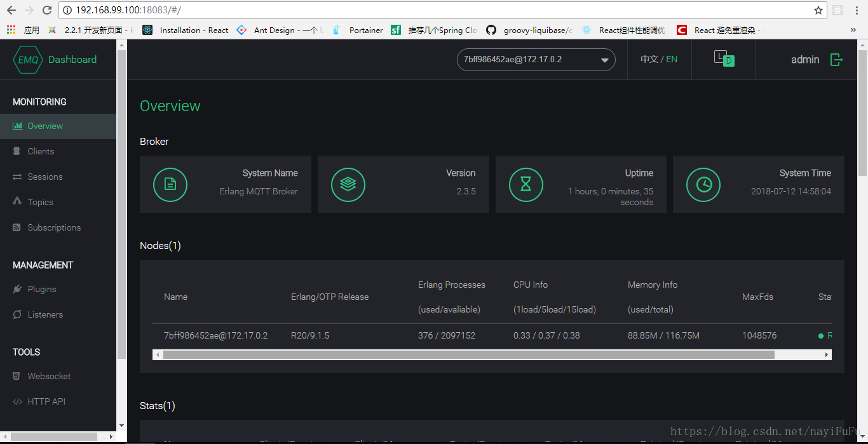Click the R20/9.1.5 release cell
868x444 pixels.
[x=310, y=335]
